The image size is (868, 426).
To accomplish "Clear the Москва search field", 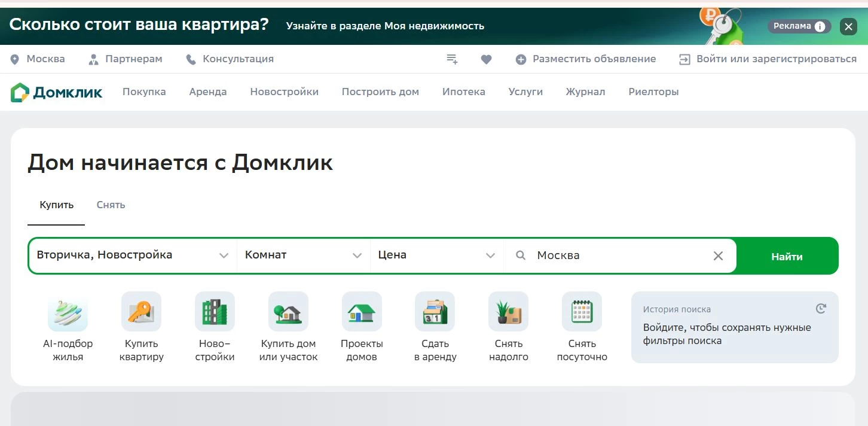I will click(x=718, y=255).
